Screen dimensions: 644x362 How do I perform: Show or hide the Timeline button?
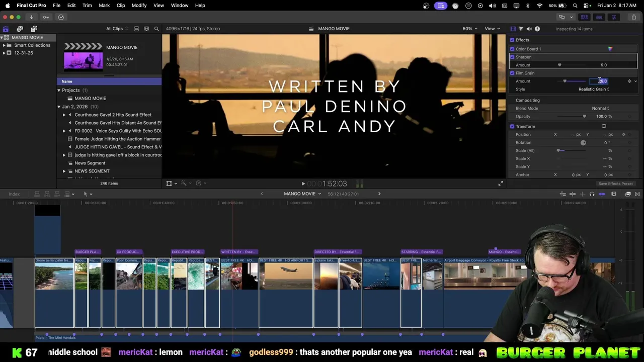[599, 17]
